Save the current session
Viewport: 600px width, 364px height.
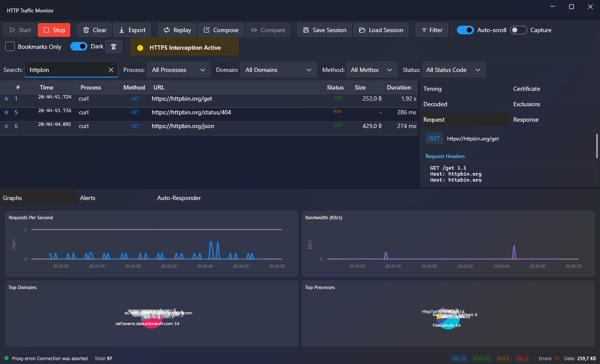(x=324, y=30)
